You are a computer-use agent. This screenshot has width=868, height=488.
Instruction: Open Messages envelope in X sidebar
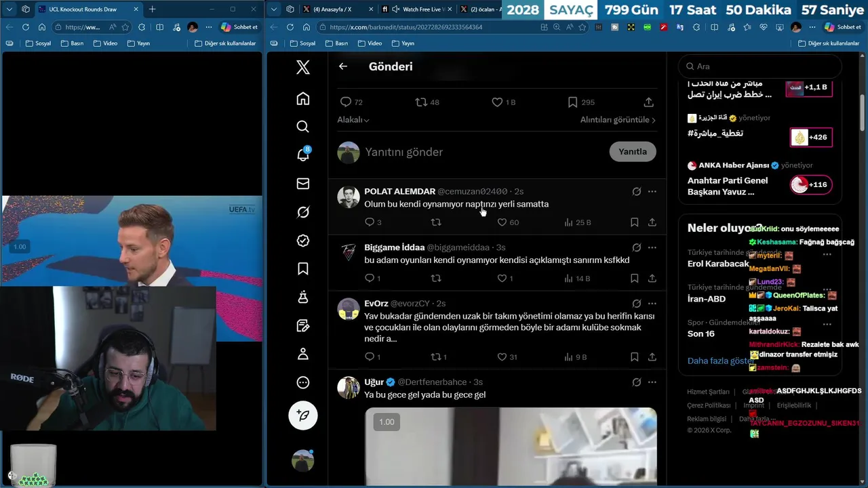(303, 184)
